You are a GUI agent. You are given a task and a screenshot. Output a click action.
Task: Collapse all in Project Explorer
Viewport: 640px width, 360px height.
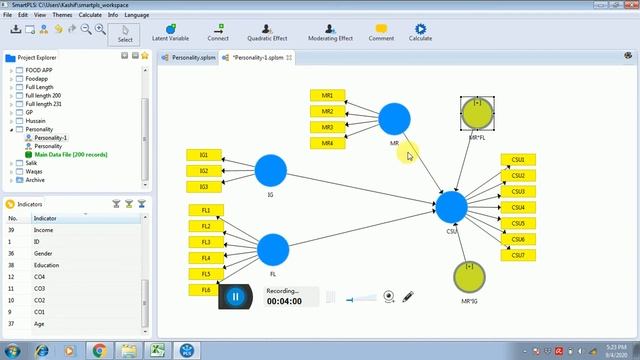124,56
